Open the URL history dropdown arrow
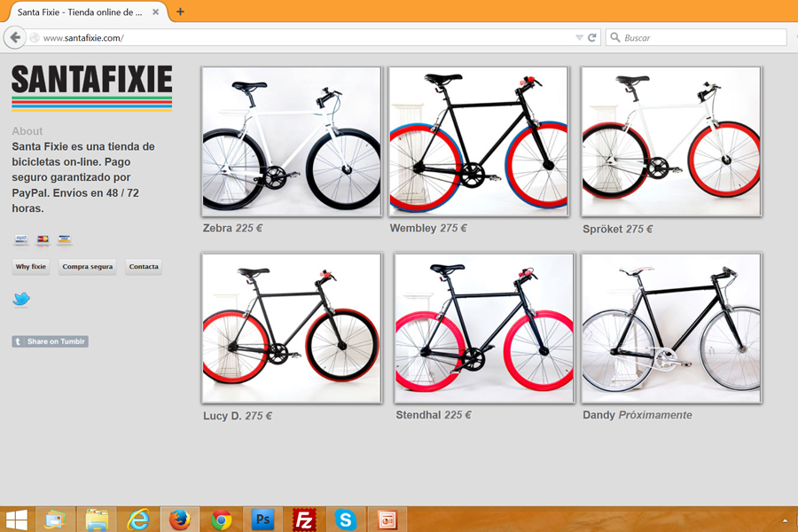The width and height of the screenshot is (798, 532). [579, 37]
